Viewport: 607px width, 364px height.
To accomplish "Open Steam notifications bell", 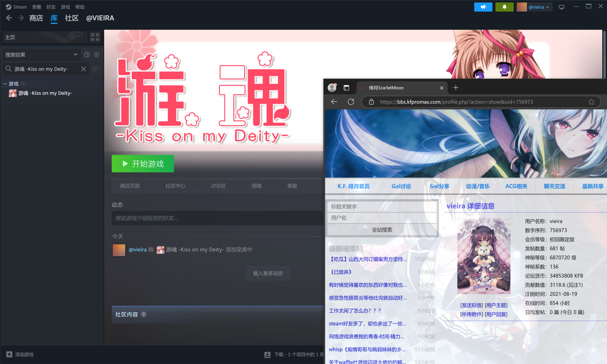I will [504, 7].
